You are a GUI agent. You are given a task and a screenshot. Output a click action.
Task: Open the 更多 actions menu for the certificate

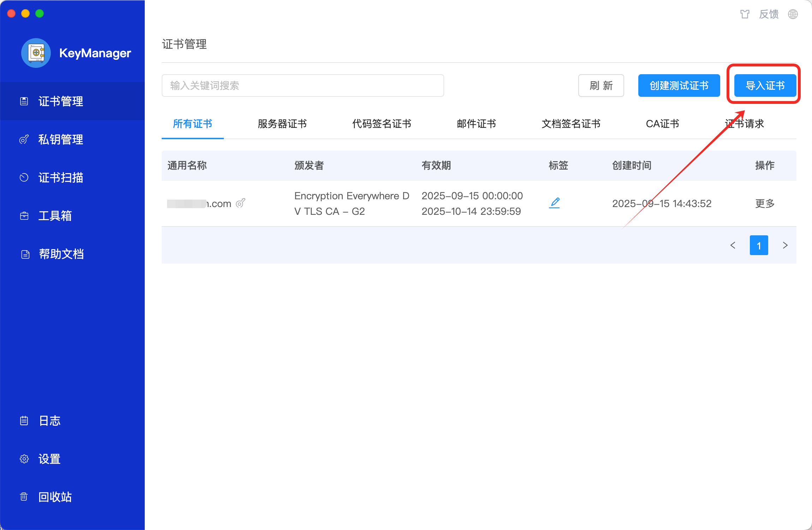click(765, 203)
